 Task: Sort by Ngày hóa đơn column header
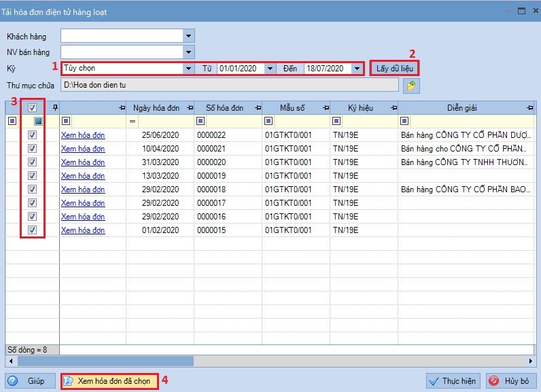[156, 108]
